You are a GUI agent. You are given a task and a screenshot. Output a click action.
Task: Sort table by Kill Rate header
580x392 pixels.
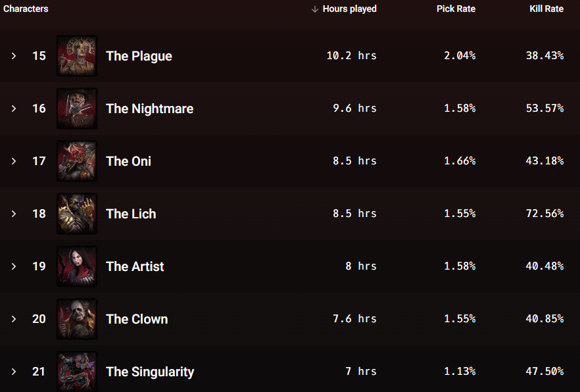[x=546, y=9]
